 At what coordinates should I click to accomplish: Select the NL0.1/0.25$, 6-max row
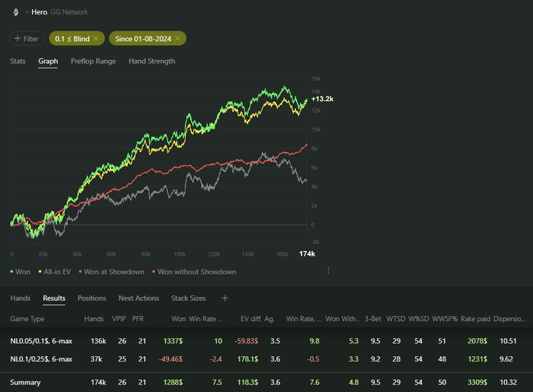266,359
